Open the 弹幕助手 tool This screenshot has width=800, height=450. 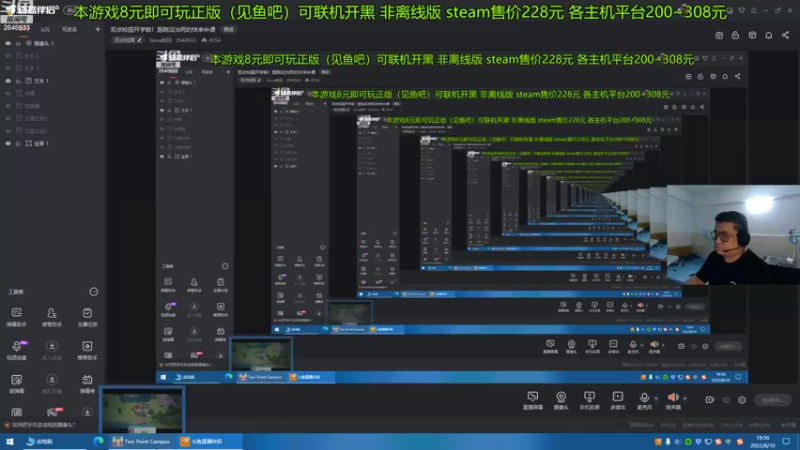(x=16, y=317)
